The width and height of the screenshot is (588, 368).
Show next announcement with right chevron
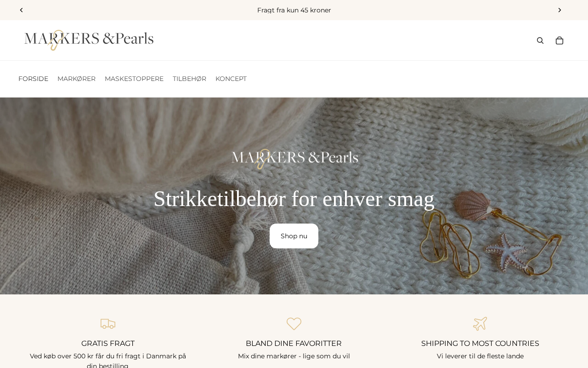tap(560, 10)
